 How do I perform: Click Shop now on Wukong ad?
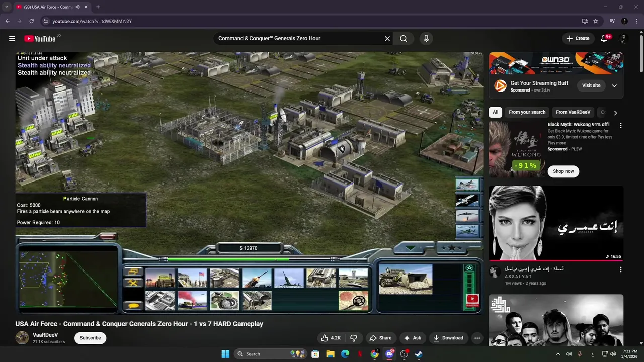[x=563, y=171]
